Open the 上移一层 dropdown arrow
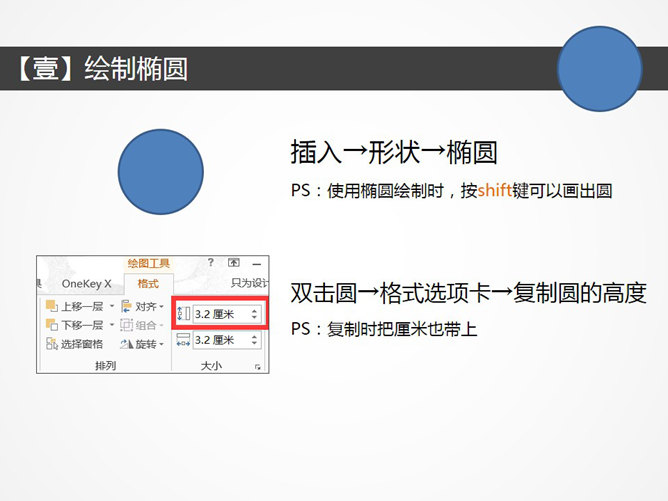This screenshot has height=501, width=668. 112,306
